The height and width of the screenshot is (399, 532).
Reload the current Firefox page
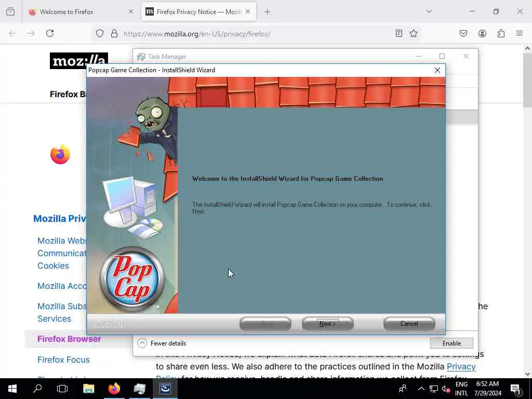(x=50, y=33)
